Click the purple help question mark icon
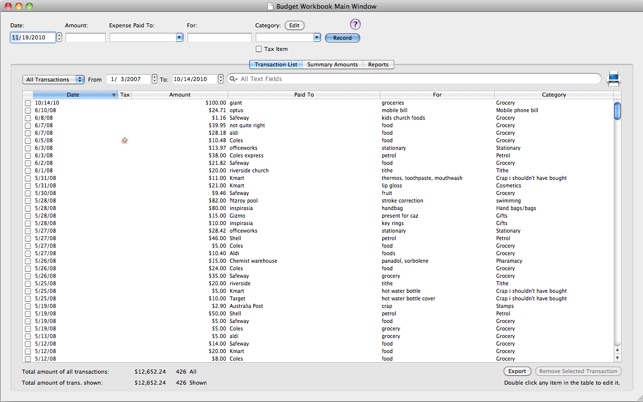 [x=355, y=25]
